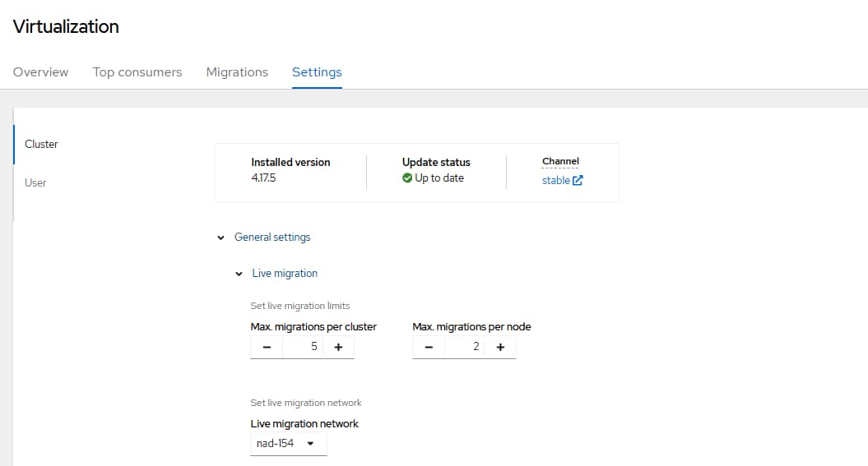868x466 pixels.
Task: Click Up to date status text
Action: (x=439, y=178)
